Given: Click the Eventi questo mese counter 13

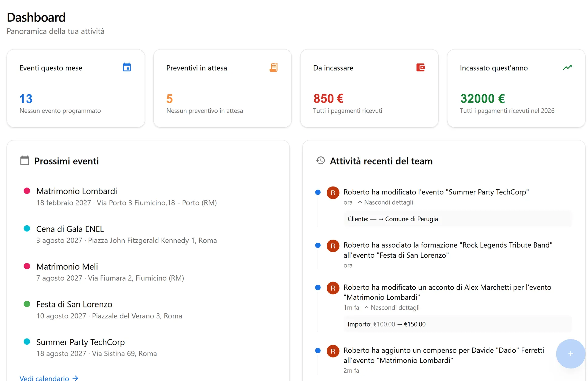Looking at the screenshot, I should point(26,98).
